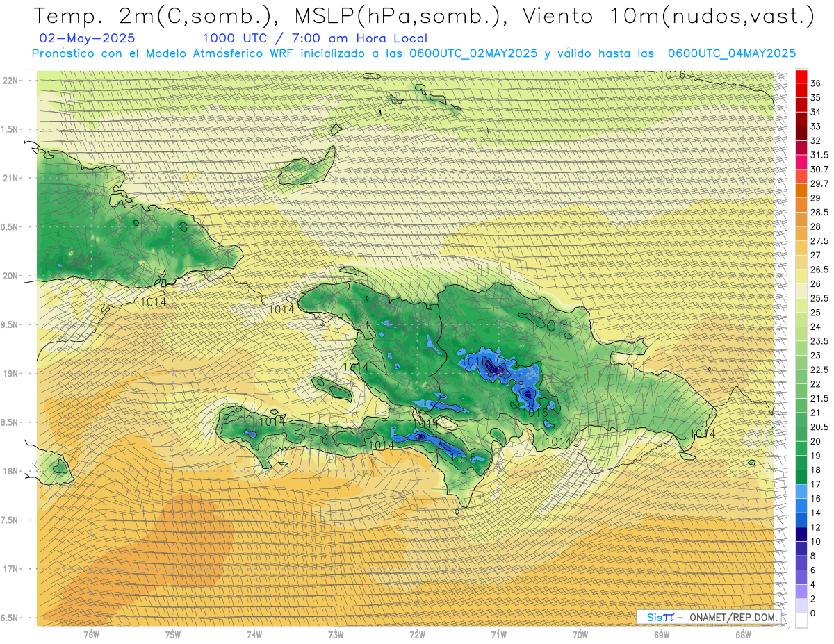Click the '1000 UTC / 7:00 am Hora Local' text

click(x=315, y=38)
